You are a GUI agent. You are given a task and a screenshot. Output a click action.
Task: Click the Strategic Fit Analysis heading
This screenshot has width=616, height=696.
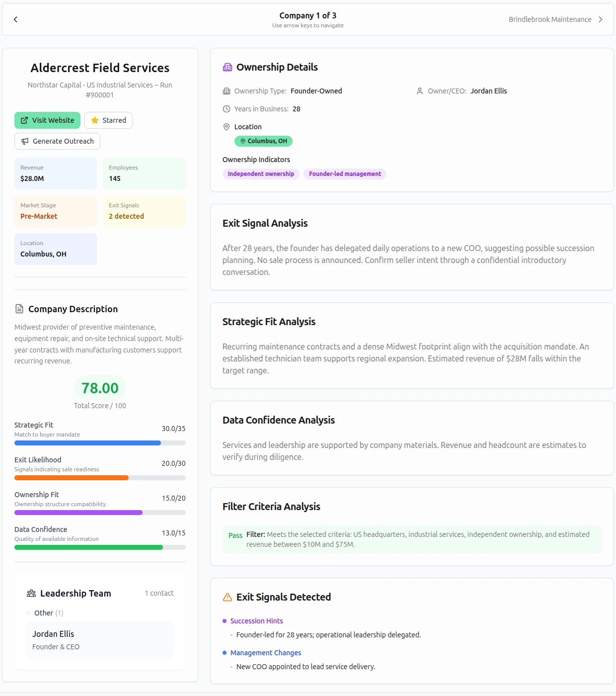click(x=269, y=322)
